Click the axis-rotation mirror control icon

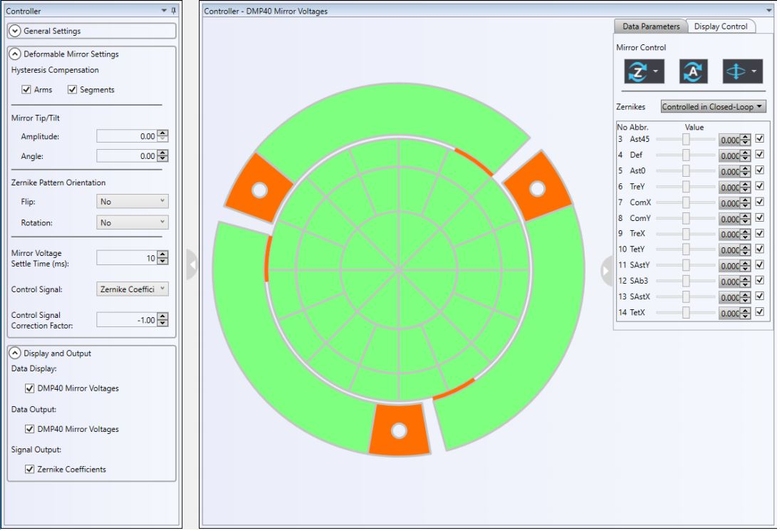[736, 72]
